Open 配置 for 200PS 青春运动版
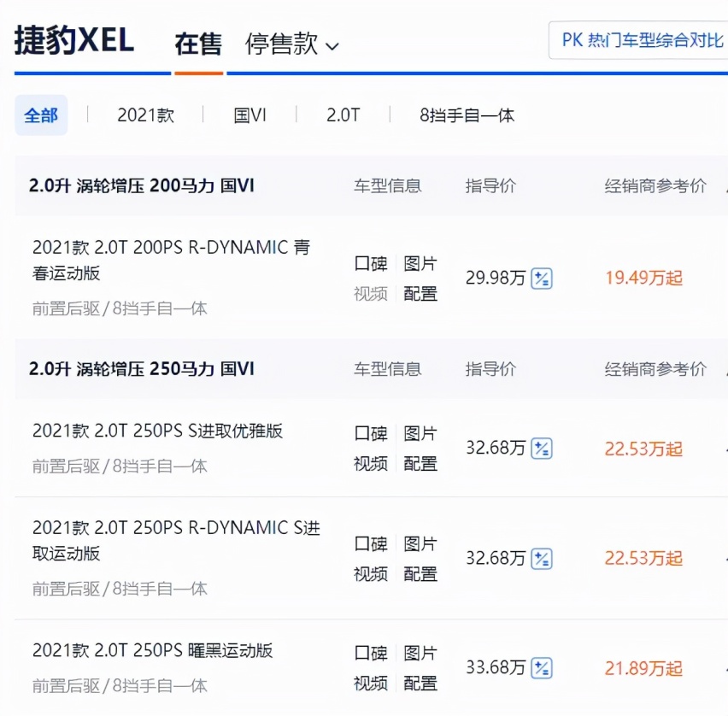The width and height of the screenshot is (728, 716). click(x=420, y=293)
